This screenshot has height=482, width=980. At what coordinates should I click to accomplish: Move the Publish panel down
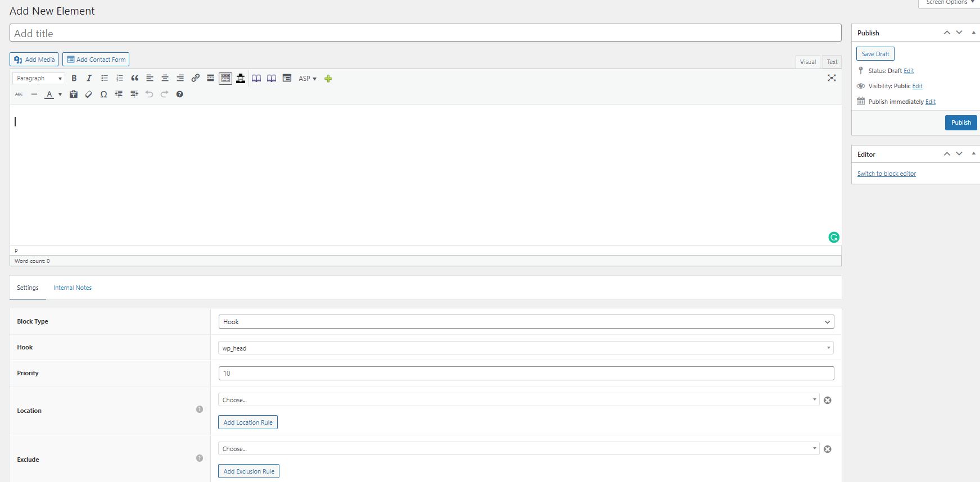pyautogui.click(x=959, y=33)
